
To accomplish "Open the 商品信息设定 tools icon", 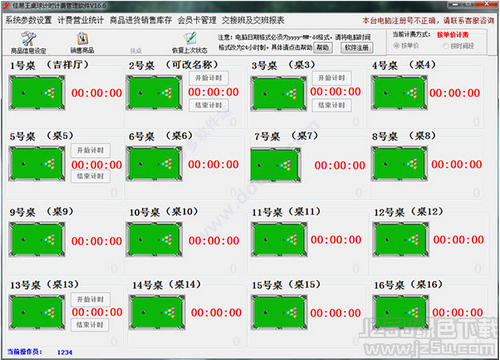I will coord(29,39).
